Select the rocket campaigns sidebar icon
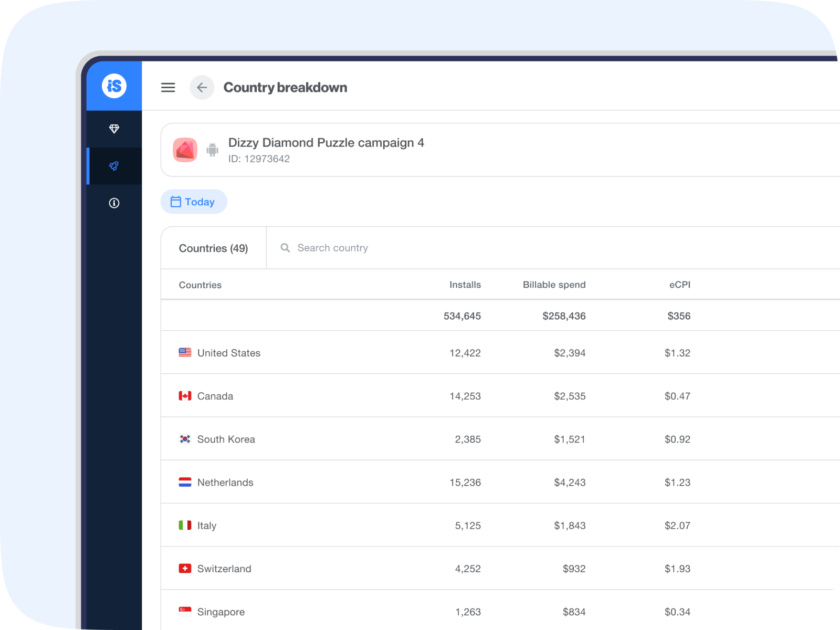 click(x=114, y=166)
